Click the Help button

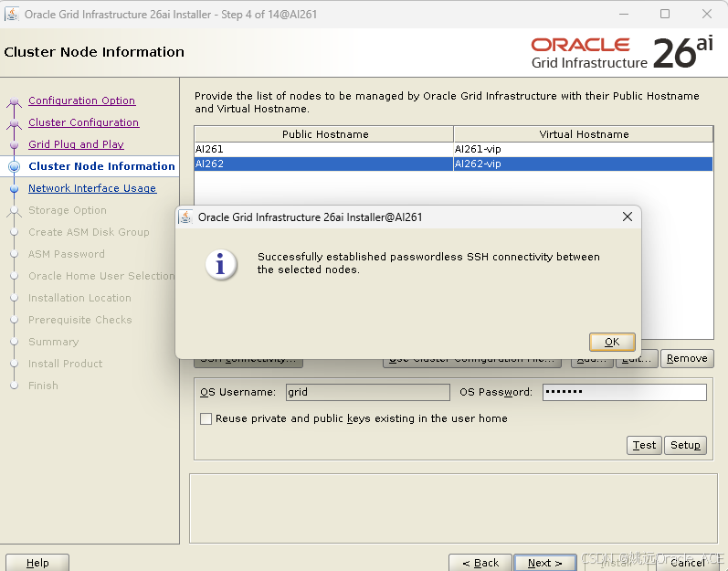[x=37, y=563]
